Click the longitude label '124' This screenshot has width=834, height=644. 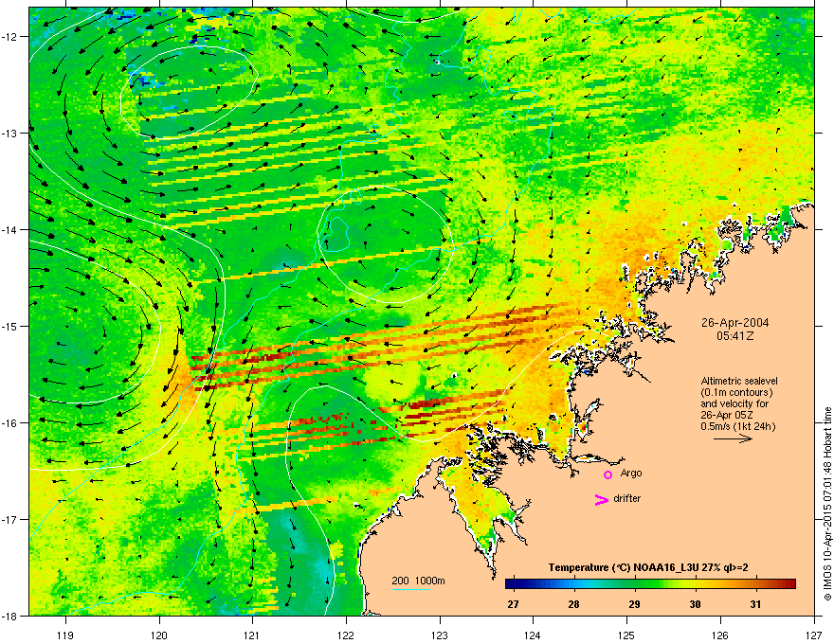tap(533, 635)
